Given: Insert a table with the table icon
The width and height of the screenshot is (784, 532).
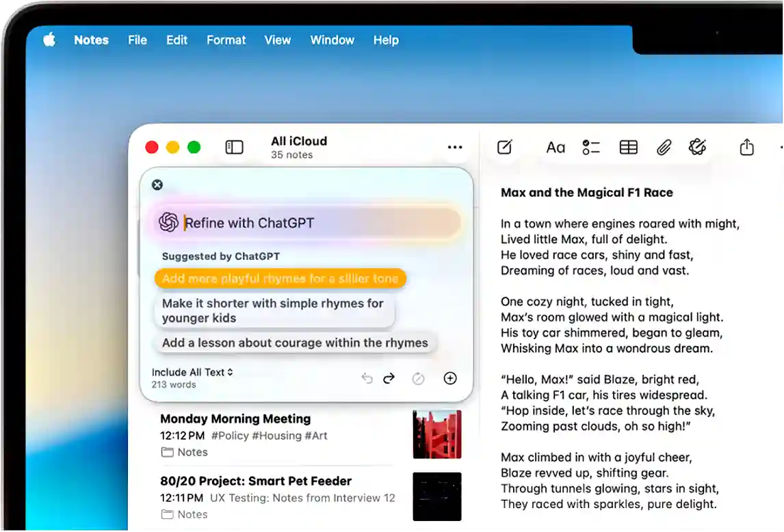Looking at the screenshot, I should [x=628, y=148].
